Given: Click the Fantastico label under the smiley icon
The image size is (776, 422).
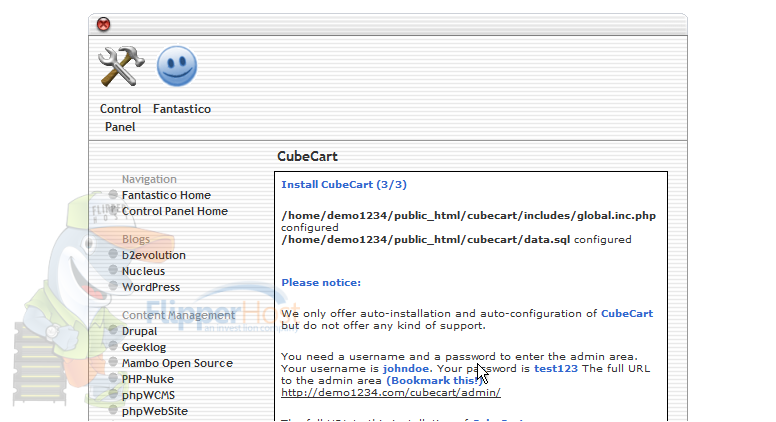Looking at the screenshot, I should 182,109.
